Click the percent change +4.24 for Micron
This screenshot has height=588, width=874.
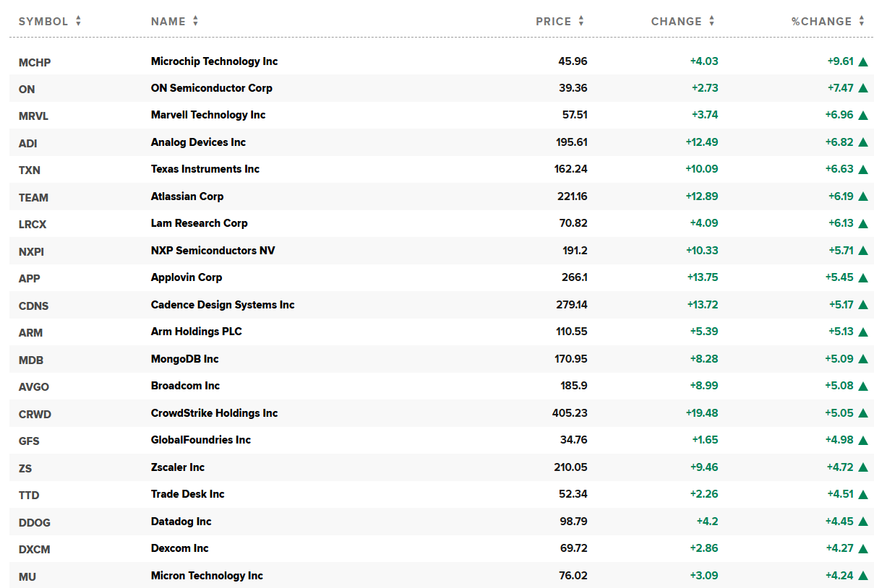click(840, 576)
